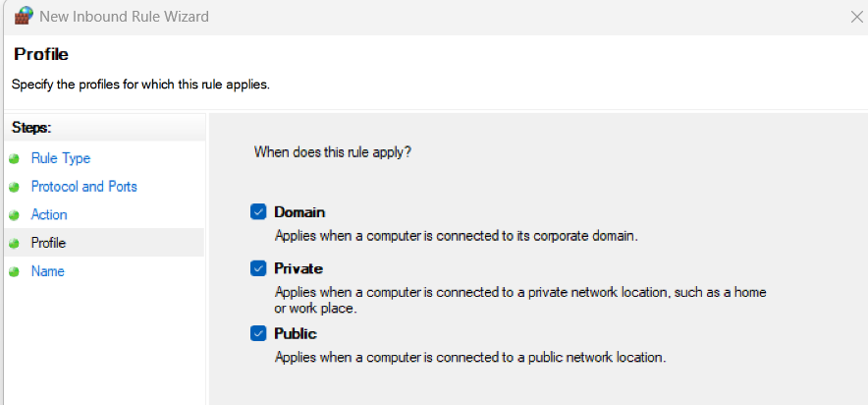The height and width of the screenshot is (405, 868).
Task: Uncheck the Public profile checkbox
Action: tap(258, 333)
